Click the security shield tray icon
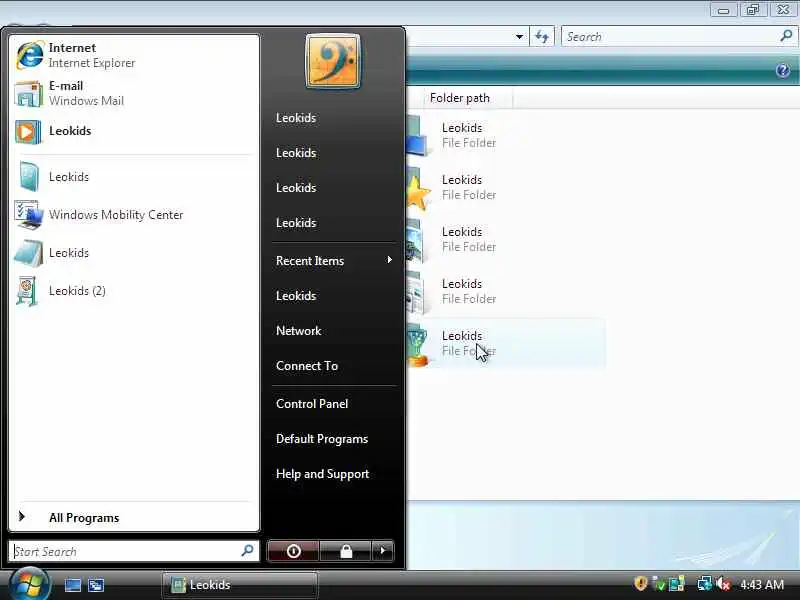The width and height of the screenshot is (800, 600). (641, 583)
